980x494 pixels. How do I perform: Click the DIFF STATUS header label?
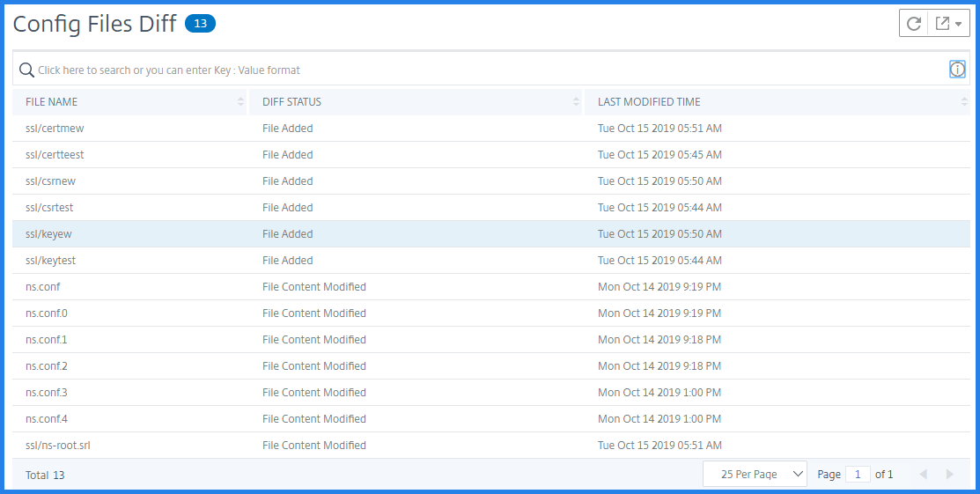point(291,102)
